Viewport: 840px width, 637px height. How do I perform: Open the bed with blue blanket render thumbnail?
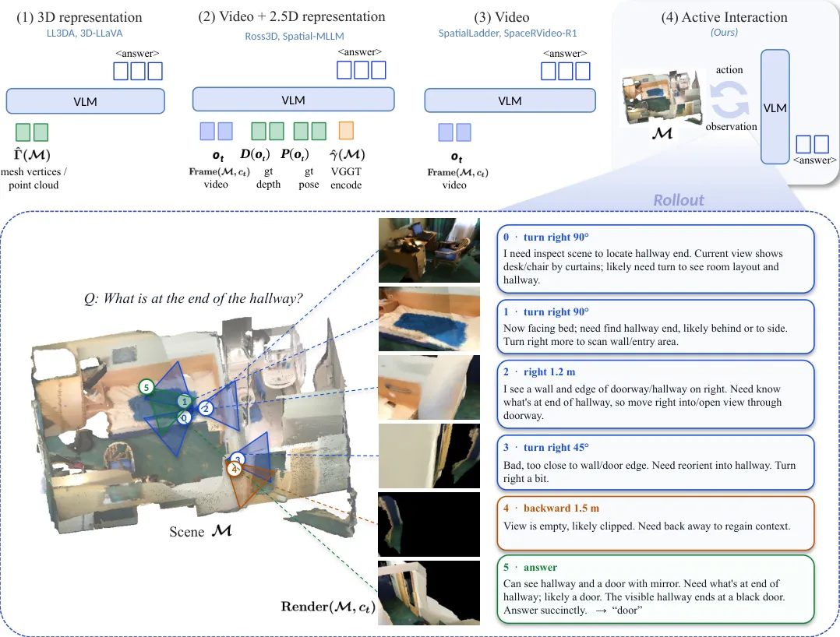tap(429, 318)
